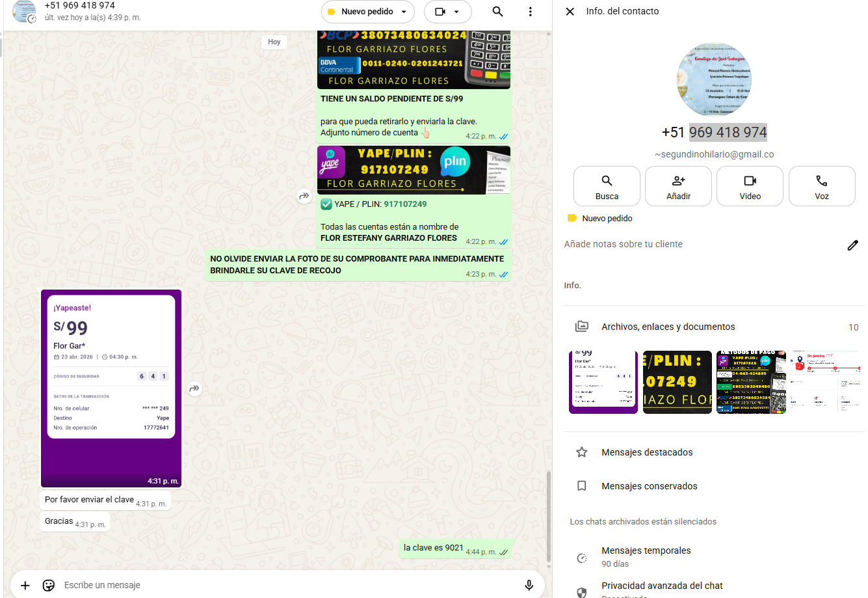
Task: Close the contact info panel
Action: [570, 12]
